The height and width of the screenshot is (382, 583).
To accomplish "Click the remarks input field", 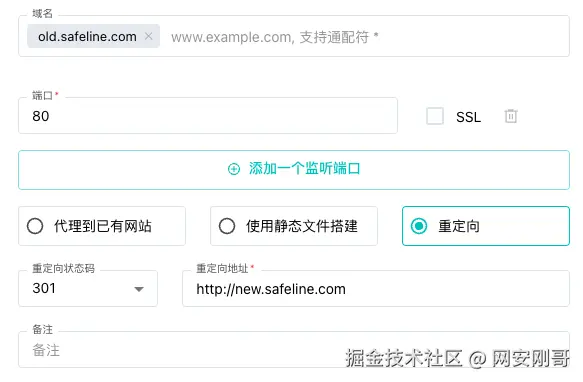I will pyautogui.click(x=294, y=350).
